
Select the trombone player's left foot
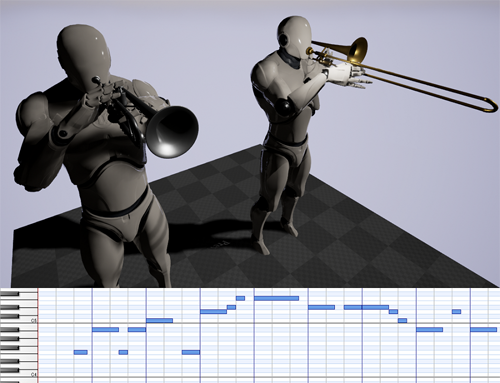pyautogui.click(x=289, y=227)
